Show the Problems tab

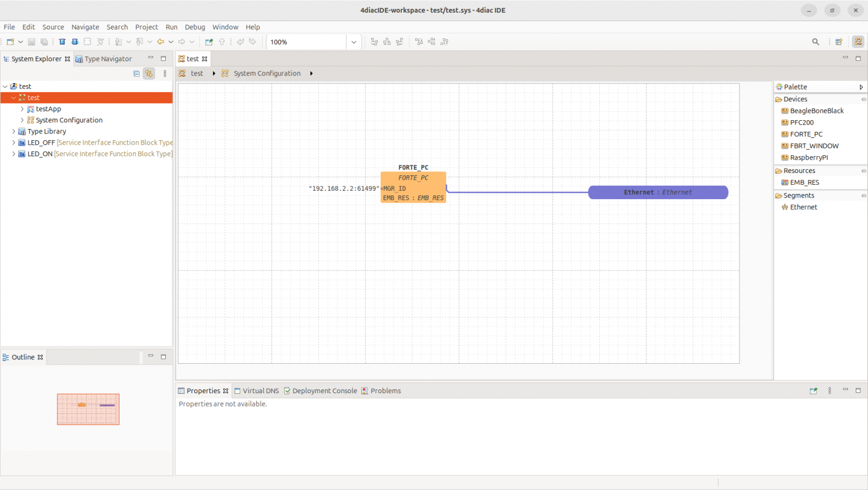[381, 391]
